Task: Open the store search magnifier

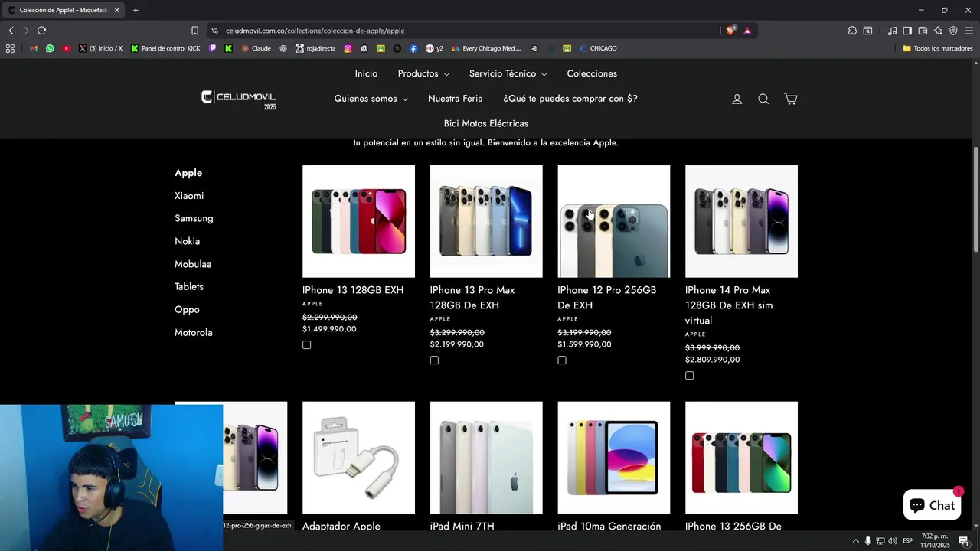Action: click(763, 99)
